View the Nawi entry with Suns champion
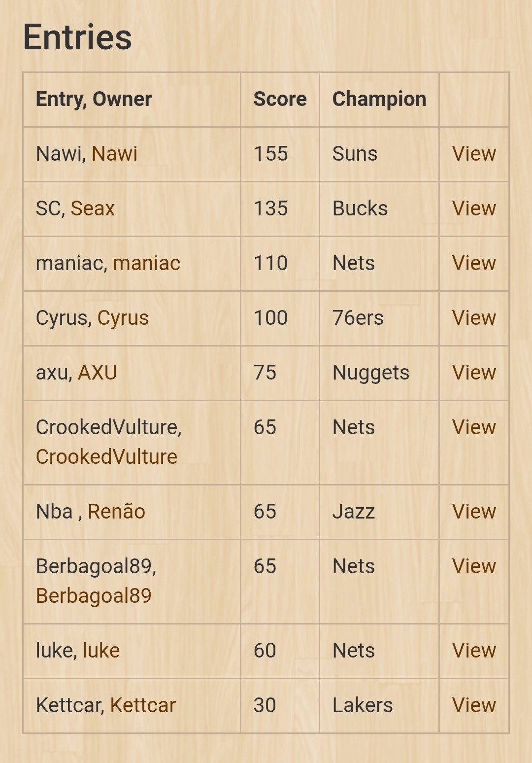Screen dimensions: 532x763 [x=474, y=154]
